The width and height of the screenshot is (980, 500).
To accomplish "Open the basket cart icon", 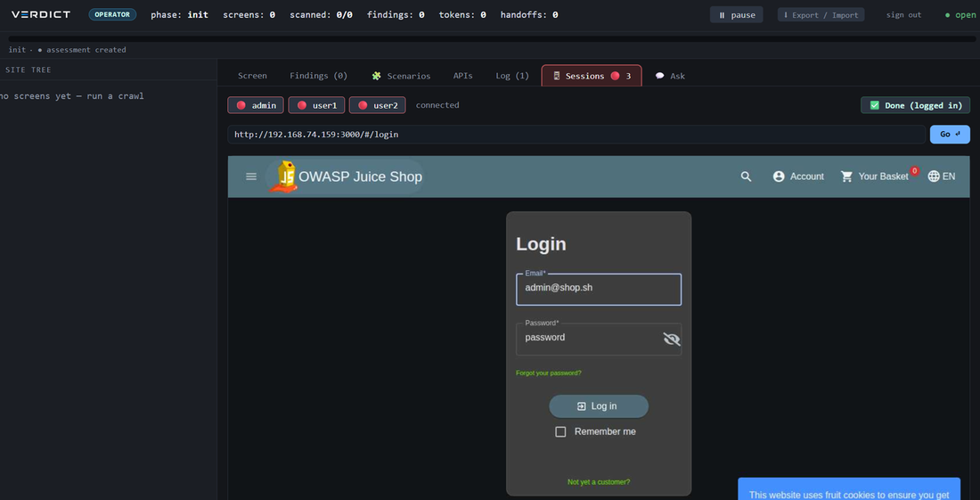I will coord(847,176).
